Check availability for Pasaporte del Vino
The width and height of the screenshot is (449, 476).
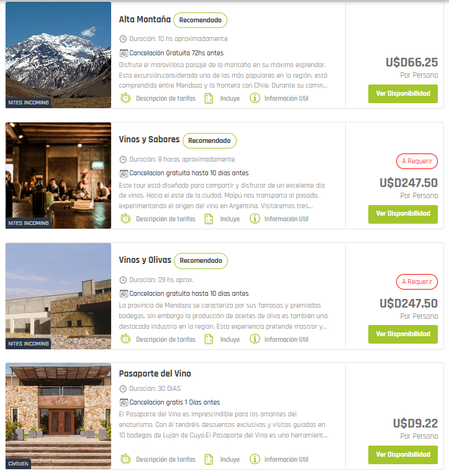pyautogui.click(x=403, y=455)
